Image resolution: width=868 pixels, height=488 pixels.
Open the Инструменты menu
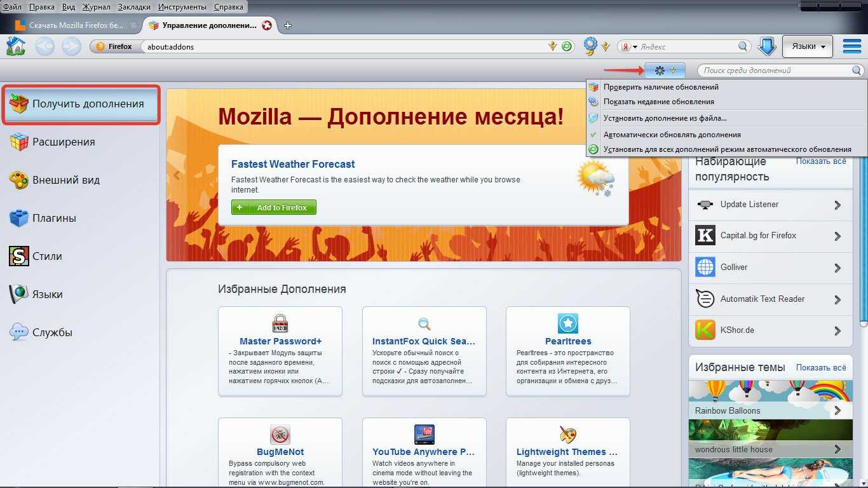182,7
